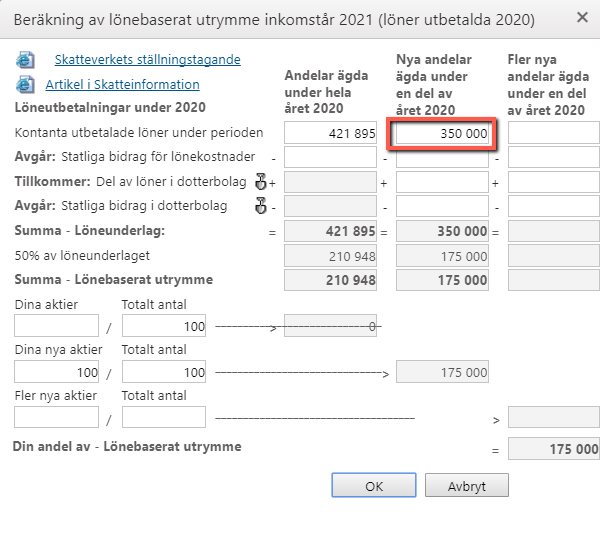The image size is (600, 545).
Task: Click Statliga bidrag för lönekostnader field, Fler nya andelar column
Action: (x=554, y=157)
